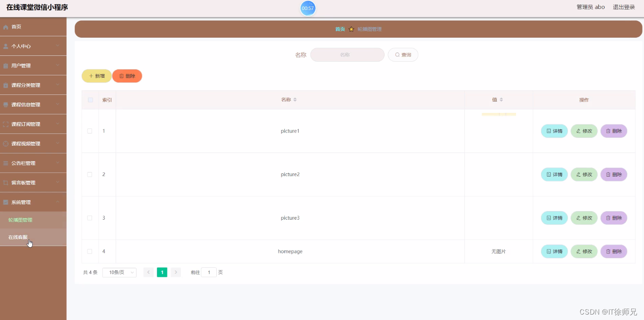The image size is (644, 320).
Task: Click page number 1 in pagination
Action: click(x=162, y=272)
